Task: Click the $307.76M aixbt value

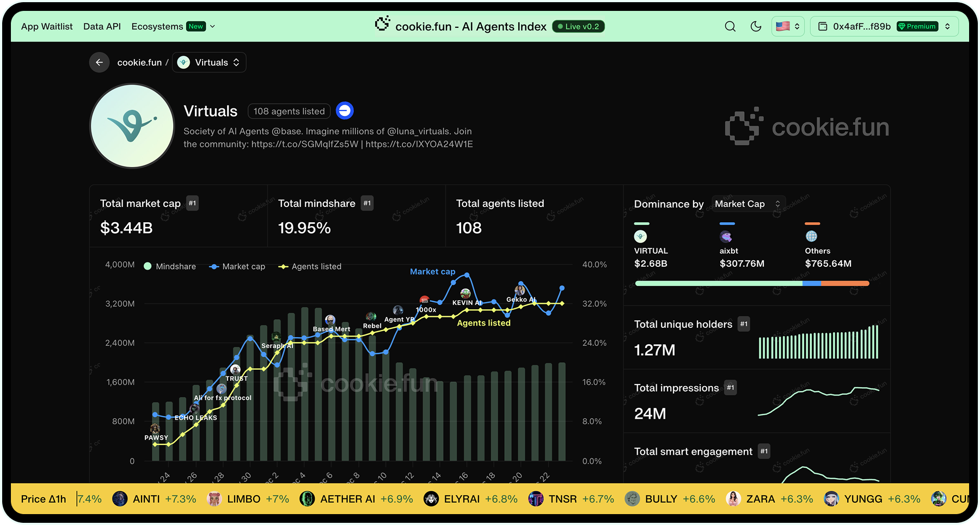Action: click(x=742, y=264)
